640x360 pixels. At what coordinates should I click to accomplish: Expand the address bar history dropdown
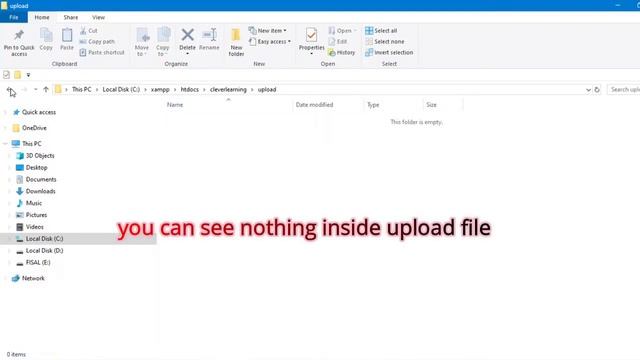[588, 90]
